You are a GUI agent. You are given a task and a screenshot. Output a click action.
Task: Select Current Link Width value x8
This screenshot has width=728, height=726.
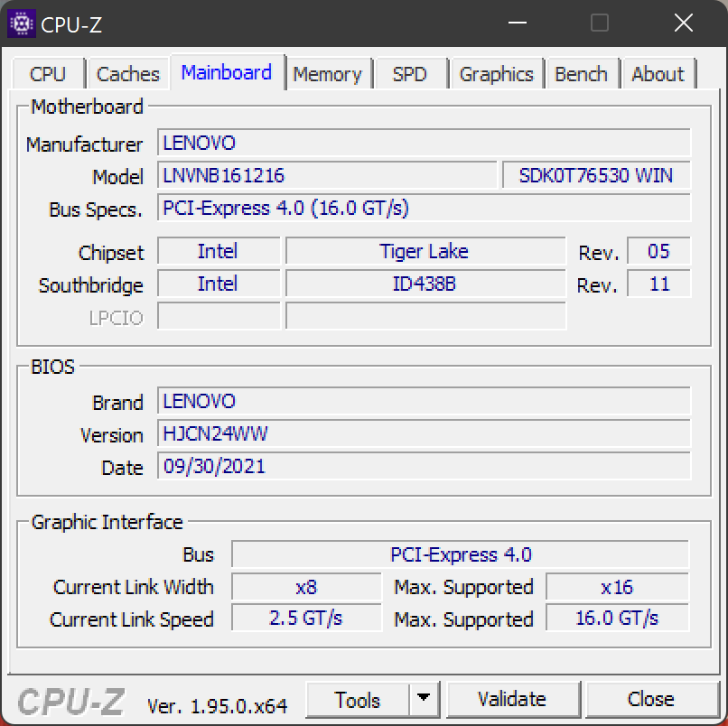(306, 587)
